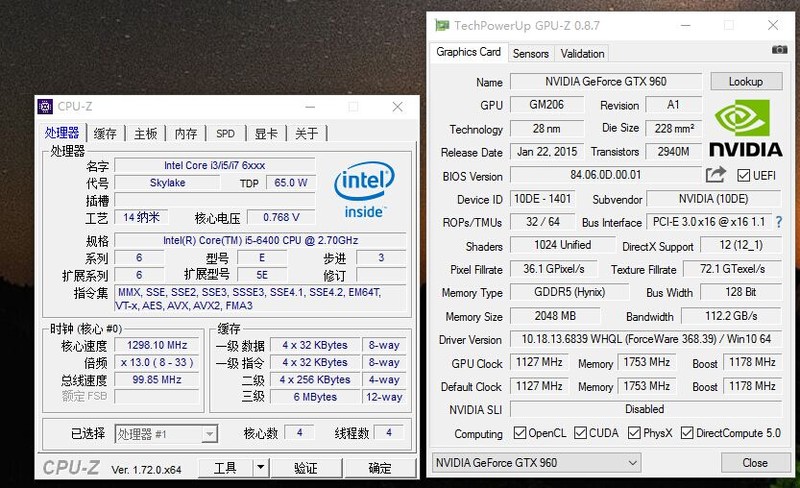Screen dimensions: 800x488
Task: Open the 内存 tab in CPU-Z
Action: (186, 134)
